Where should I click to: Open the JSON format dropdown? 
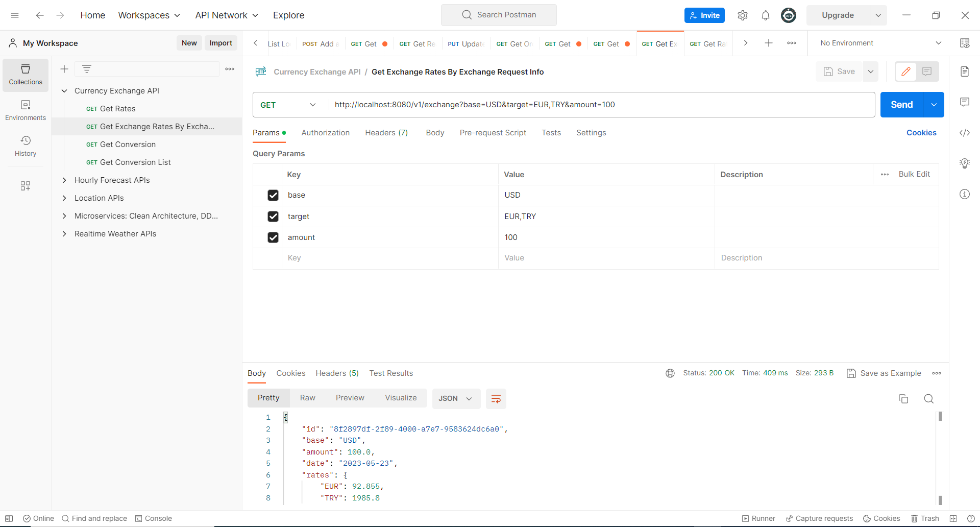(456, 399)
